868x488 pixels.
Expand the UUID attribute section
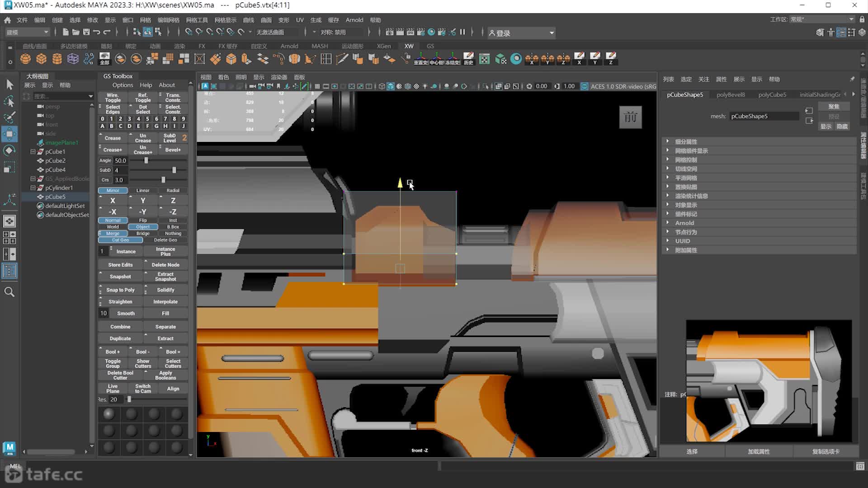click(x=759, y=241)
